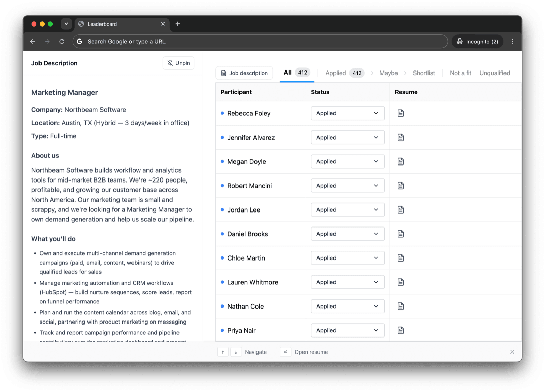Switch to the Not a fit tab
Image resolution: width=545 pixels, height=392 pixels.
[461, 73]
